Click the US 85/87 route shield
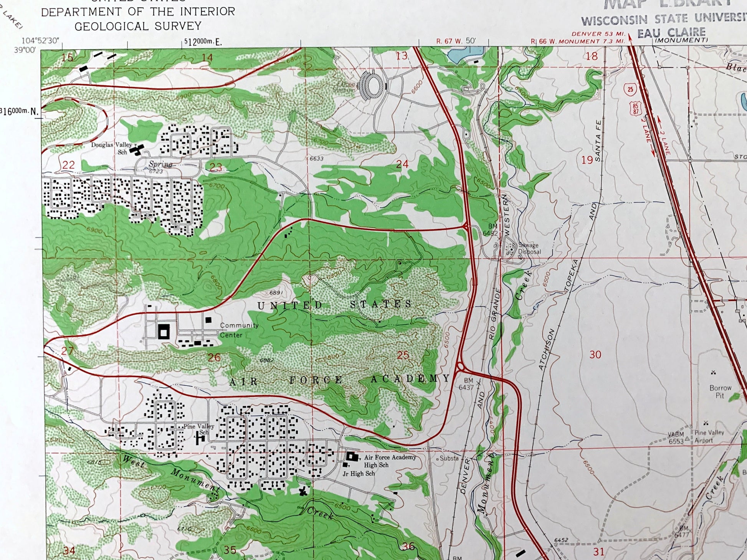Screen dimensions: 747x560 coord(636,109)
